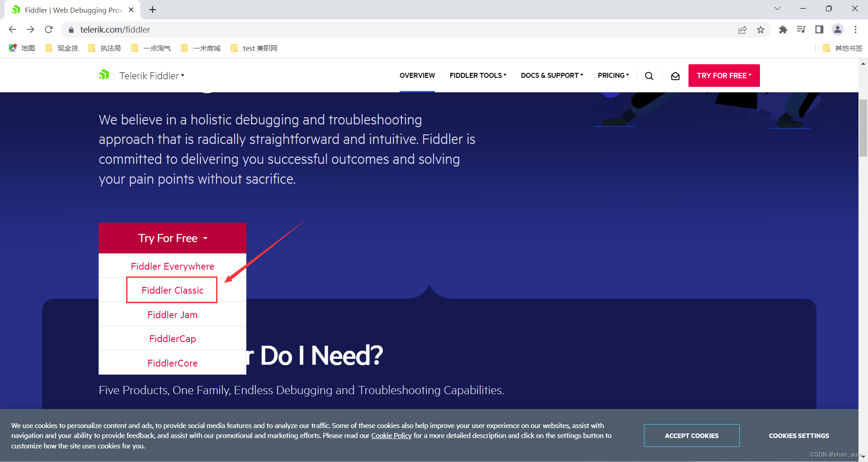868x462 pixels.
Task: Reload the page with refresh icon
Action: 49,29
